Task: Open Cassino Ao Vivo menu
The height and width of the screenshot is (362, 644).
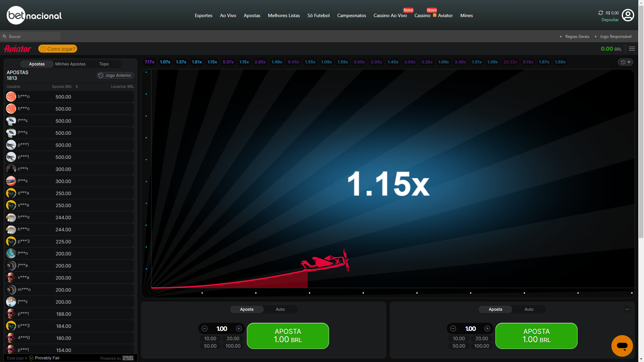Action: 390,16
